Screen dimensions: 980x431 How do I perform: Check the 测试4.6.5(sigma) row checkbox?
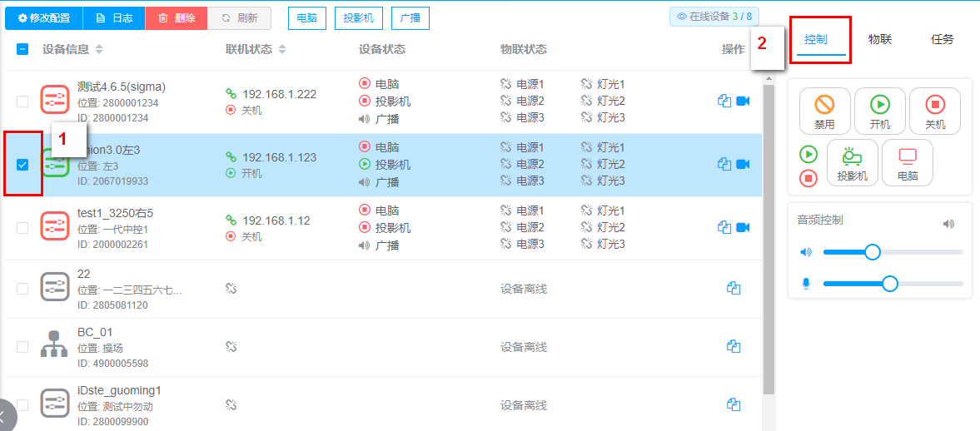(x=22, y=102)
